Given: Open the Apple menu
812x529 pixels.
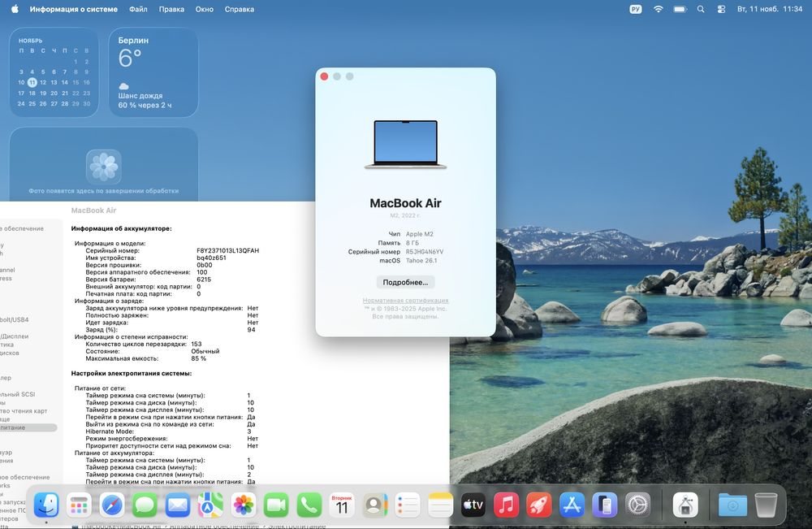Looking at the screenshot, I should [15, 9].
